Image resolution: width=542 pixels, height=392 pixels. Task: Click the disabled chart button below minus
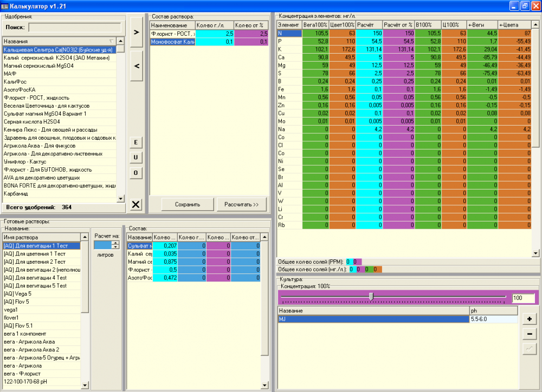click(x=529, y=349)
